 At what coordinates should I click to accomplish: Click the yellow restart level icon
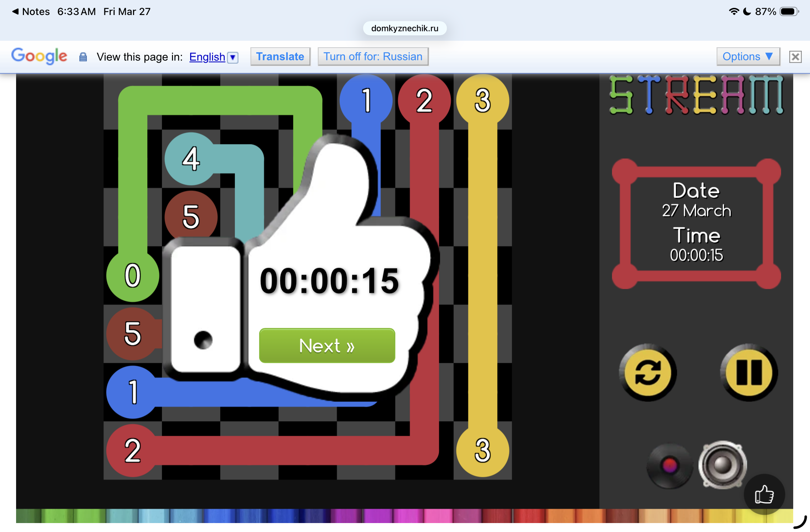[x=648, y=373]
